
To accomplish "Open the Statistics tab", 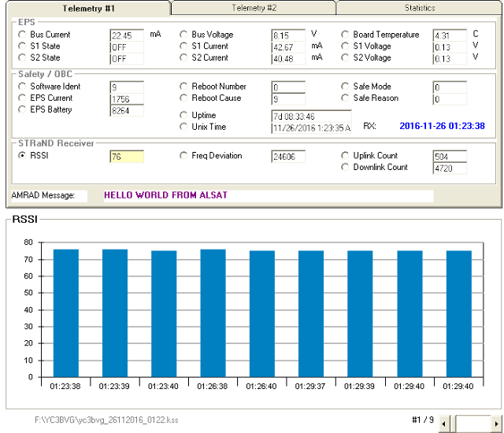I will click(x=419, y=8).
